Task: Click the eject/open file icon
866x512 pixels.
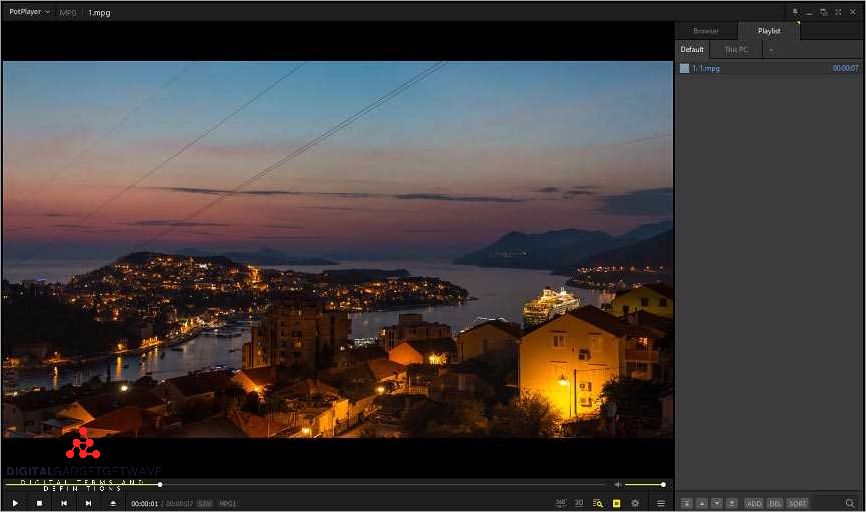Action: coord(113,503)
